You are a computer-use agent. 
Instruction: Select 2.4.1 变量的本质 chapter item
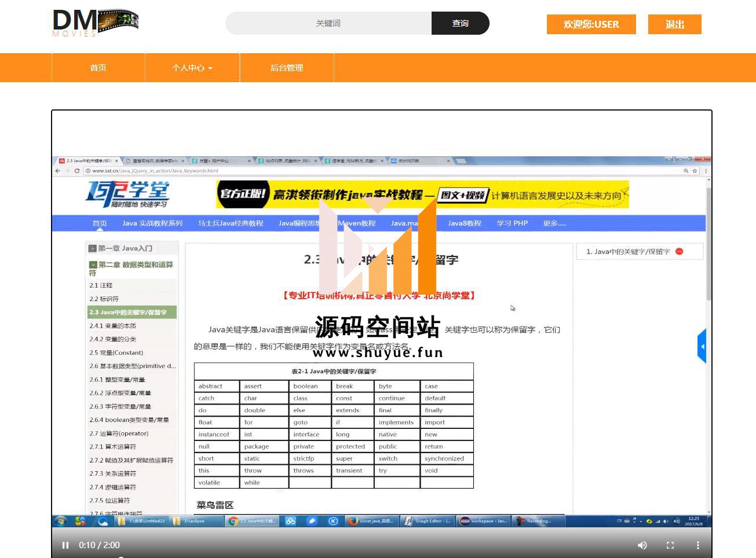(x=113, y=326)
